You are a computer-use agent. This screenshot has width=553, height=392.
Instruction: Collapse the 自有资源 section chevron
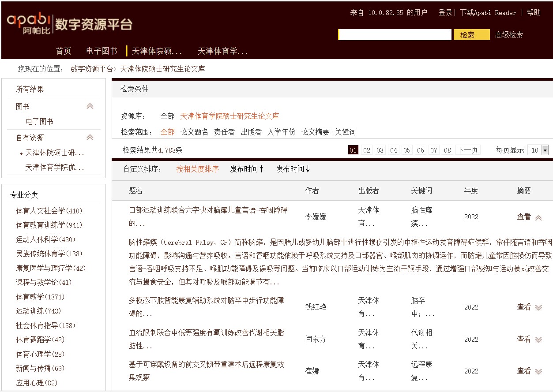90,138
